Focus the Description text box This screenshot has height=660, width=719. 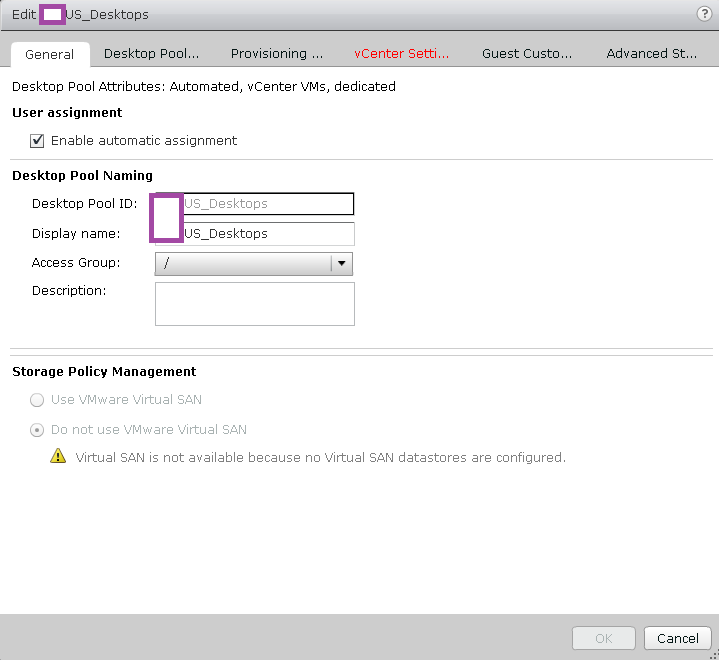click(x=254, y=304)
